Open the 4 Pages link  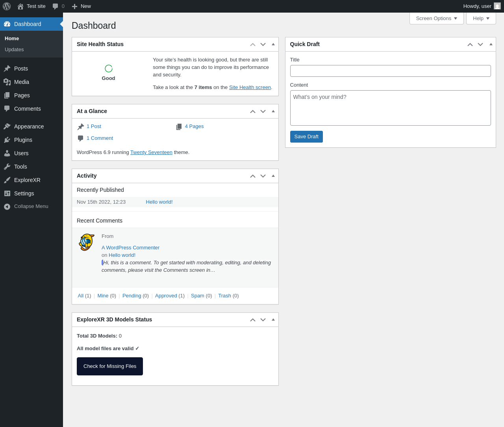(194, 126)
